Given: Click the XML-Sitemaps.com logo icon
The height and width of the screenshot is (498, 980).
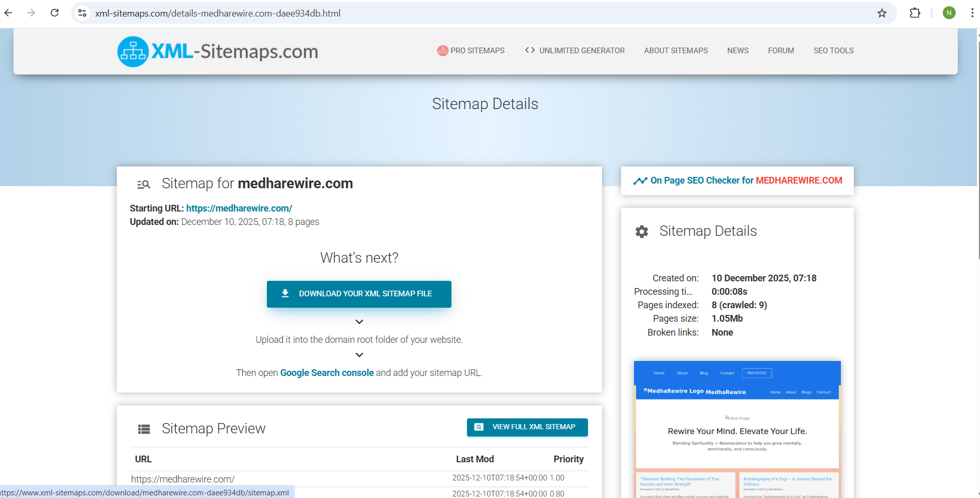Looking at the screenshot, I should click(x=133, y=51).
